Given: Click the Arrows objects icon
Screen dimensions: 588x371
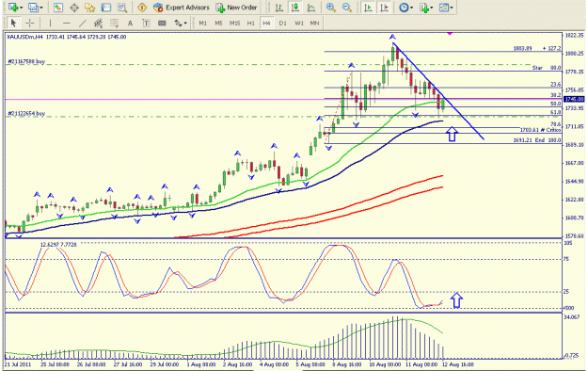Looking at the screenshot, I should point(178,24).
